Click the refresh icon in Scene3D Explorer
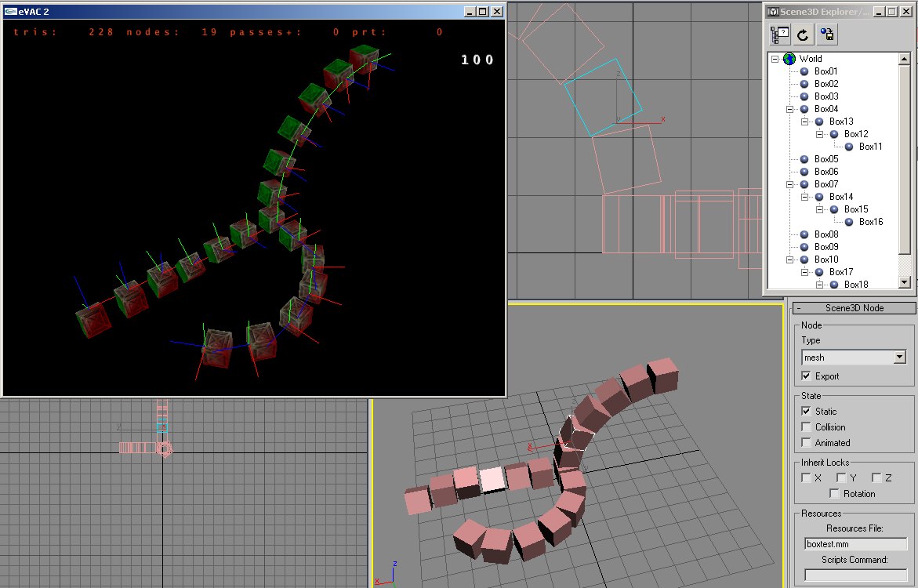The width and height of the screenshot is (918, 588). 803,34
